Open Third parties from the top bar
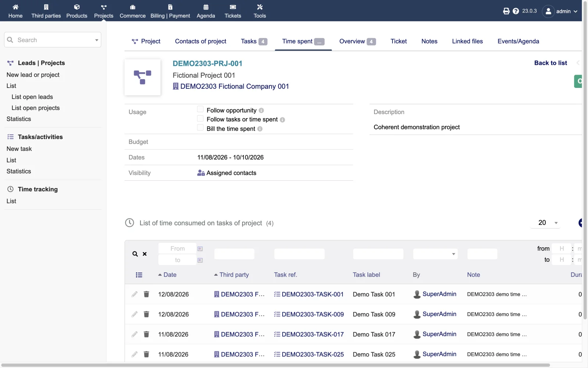 (x=46, y=11)
